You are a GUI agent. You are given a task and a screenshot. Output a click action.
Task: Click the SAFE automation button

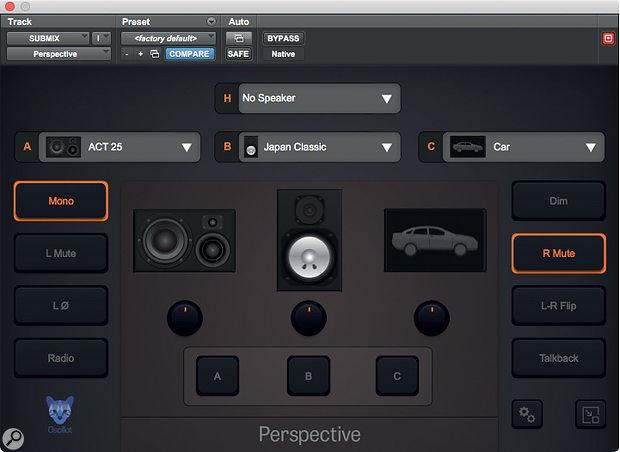point(238,54)
